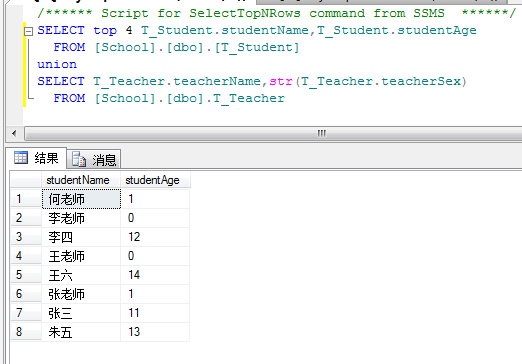Select row header number 8
The height and width of the screenshot is (364, 522).
tap(26, 332)
